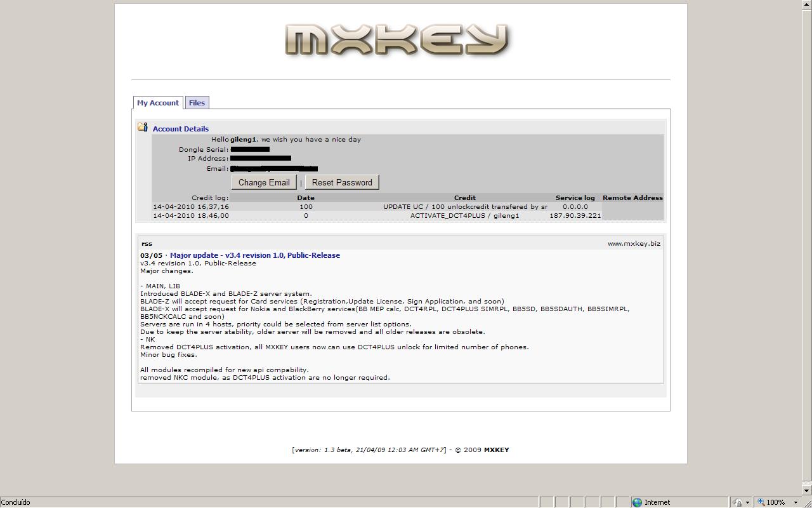Click the IP Address label
812x508 pixels.
point(209,158)
